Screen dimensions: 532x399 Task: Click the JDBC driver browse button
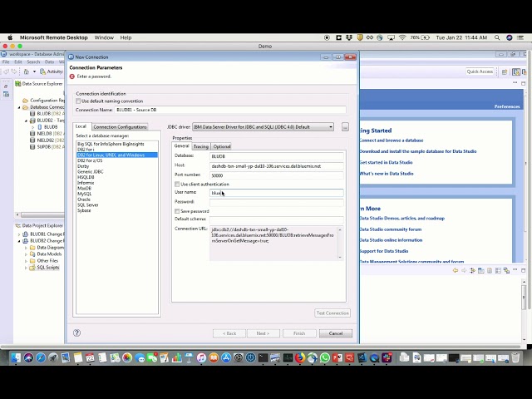click(x=345, y=127)
